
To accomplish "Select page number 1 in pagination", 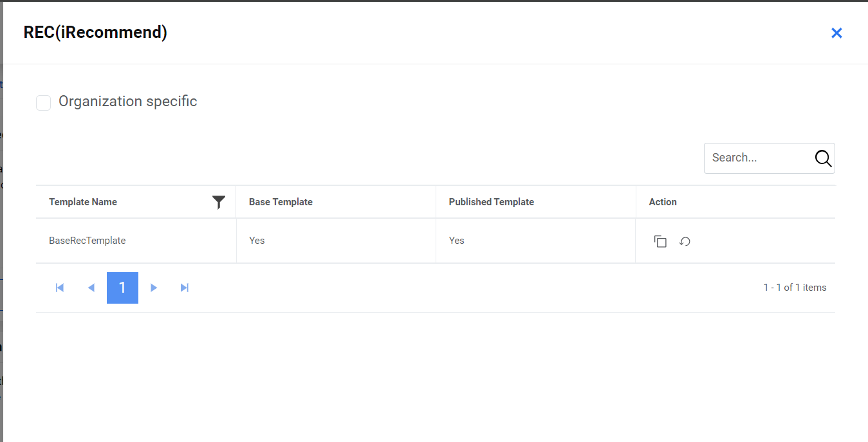I will tap(122, 288).
